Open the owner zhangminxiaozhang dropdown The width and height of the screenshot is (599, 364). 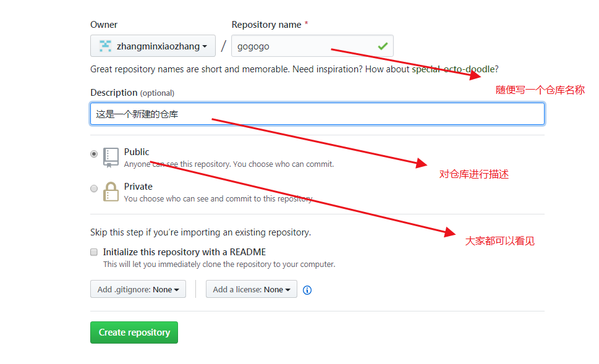[x=153, y=46]
